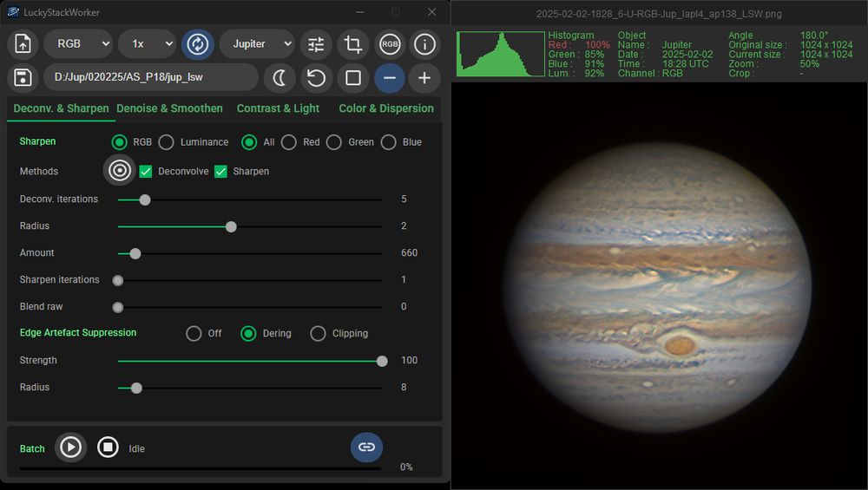The image size is (868, 490).
Task: Select the Clipping suppression radio button
Action: click(318, 334)
